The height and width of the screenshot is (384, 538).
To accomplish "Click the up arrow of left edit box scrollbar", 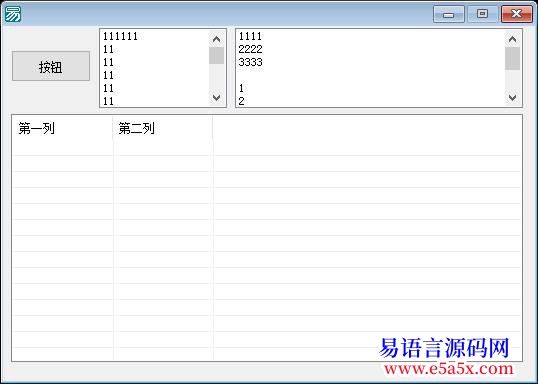I will (x=217, y=39).
